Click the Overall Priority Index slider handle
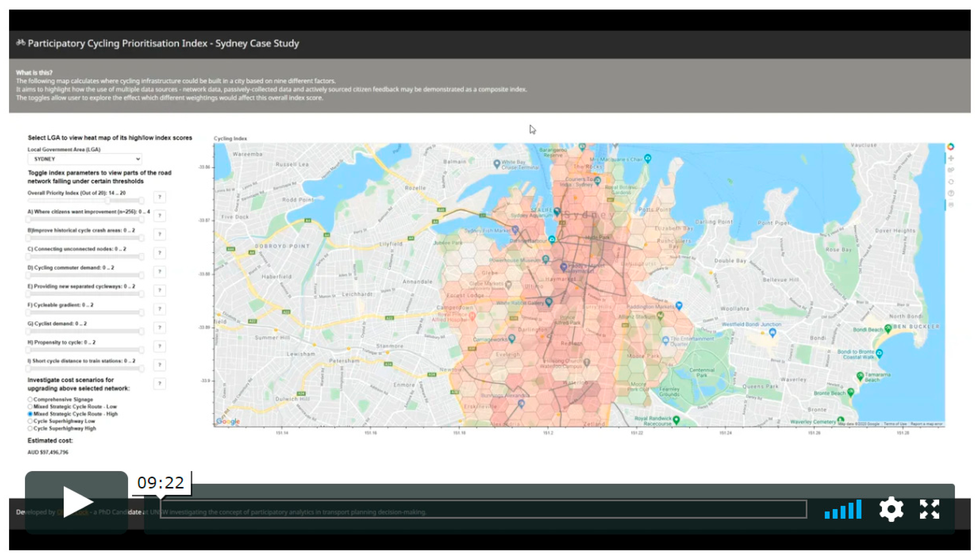 pyautogui.click(x=108, y=201)
